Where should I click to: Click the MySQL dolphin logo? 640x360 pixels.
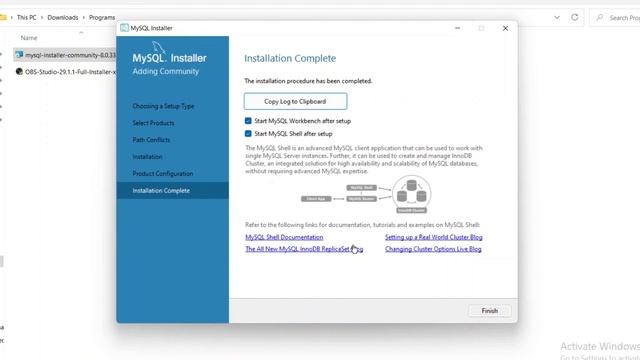158,47
